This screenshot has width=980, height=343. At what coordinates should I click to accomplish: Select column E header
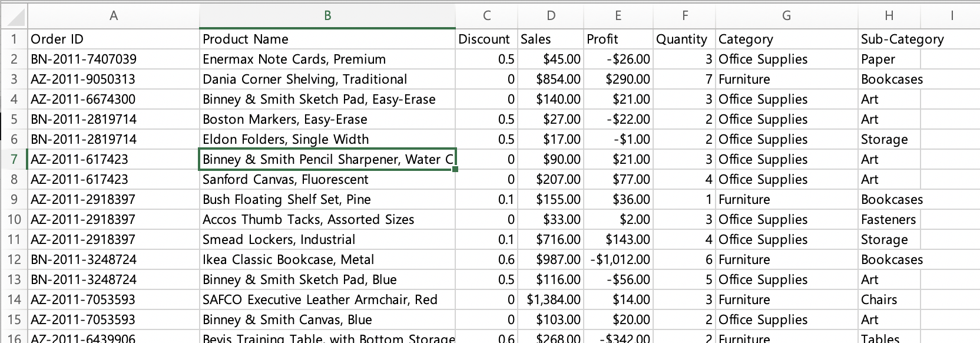(618, 16)
